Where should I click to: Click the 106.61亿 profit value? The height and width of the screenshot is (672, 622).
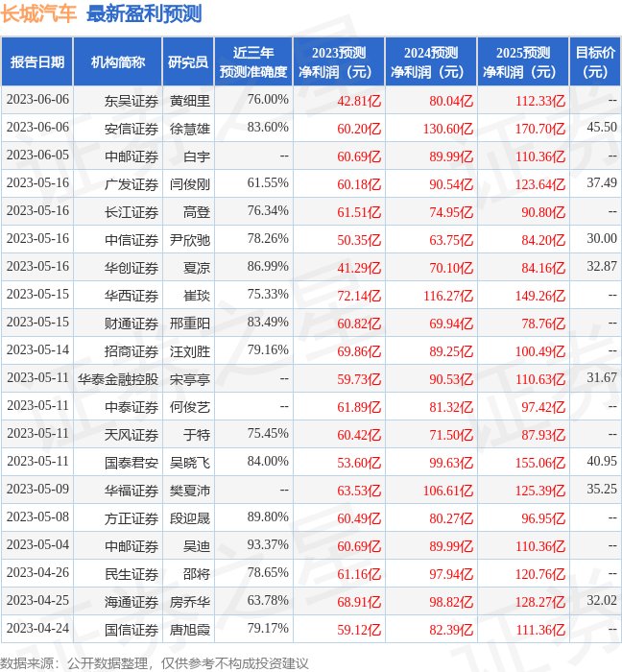448,492
